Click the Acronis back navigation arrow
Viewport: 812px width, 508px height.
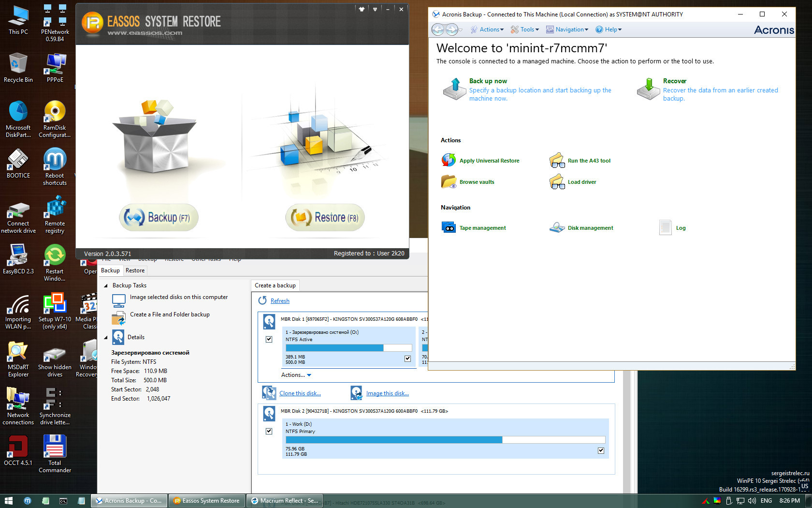click(438, 30)
